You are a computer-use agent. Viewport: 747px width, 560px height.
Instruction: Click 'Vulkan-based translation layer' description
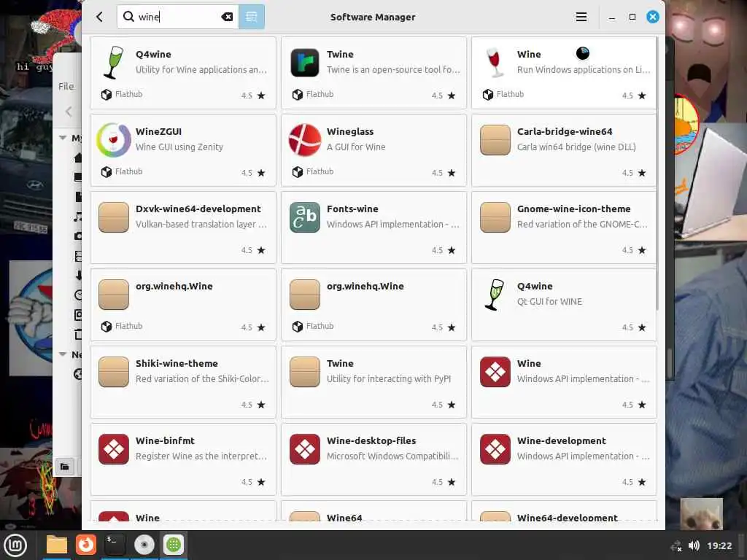[201, 225]
